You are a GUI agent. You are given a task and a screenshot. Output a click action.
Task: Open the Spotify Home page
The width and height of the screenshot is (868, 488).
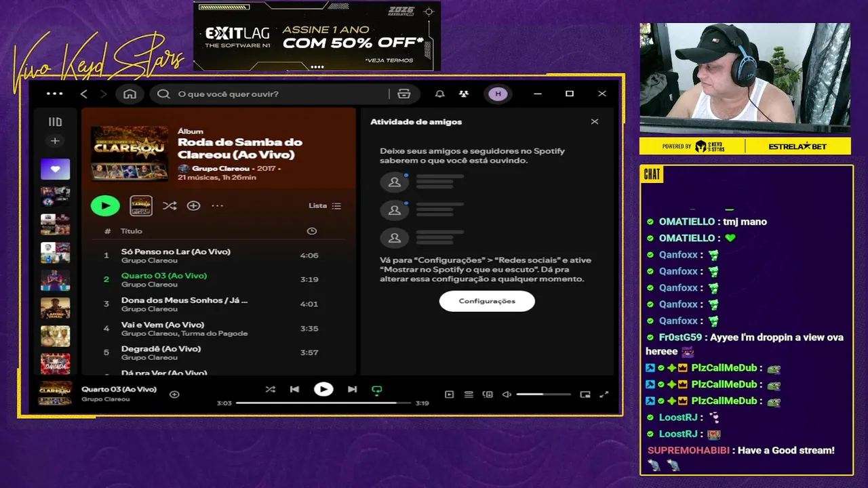click(130, 94)
